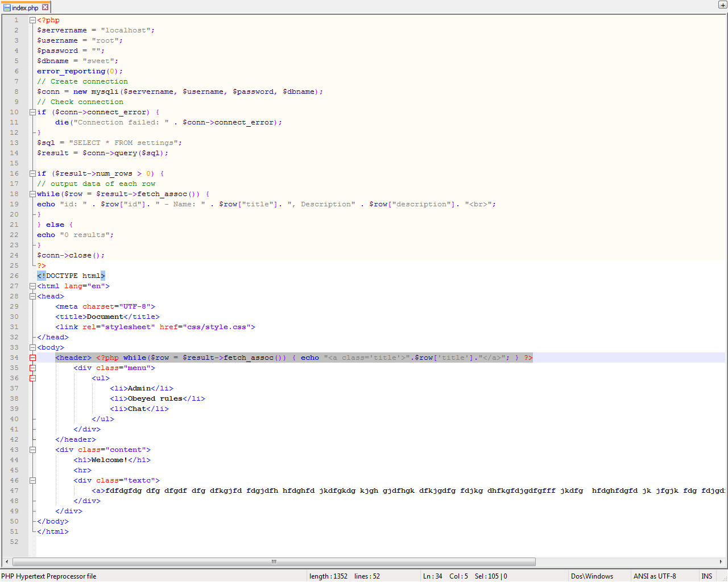Click the horizontal scrollbar left arrow
This screenshot has width=728, height=582.
6,562
